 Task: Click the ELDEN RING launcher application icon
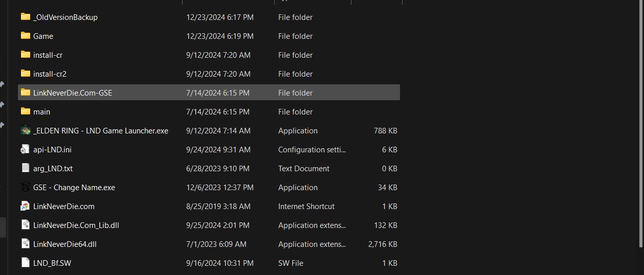[26, 130]
